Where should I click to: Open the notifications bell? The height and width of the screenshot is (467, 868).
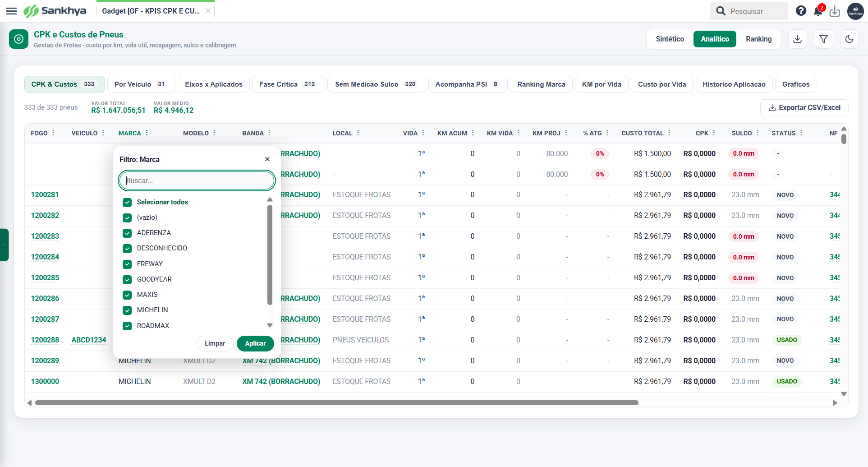point(818,11)
